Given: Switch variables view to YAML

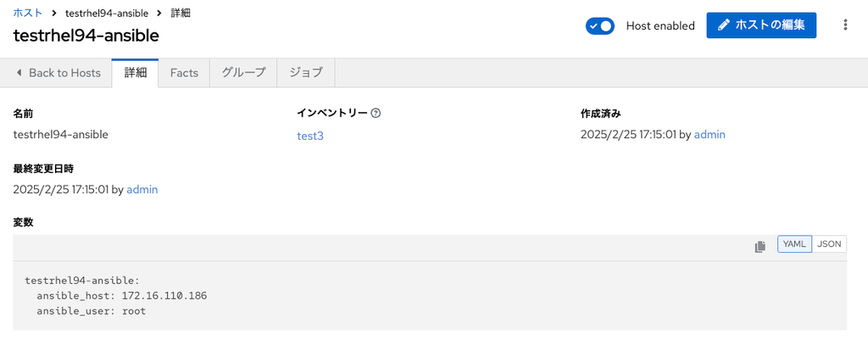Looking at the screenshot, I should click(x=794, y=244).
